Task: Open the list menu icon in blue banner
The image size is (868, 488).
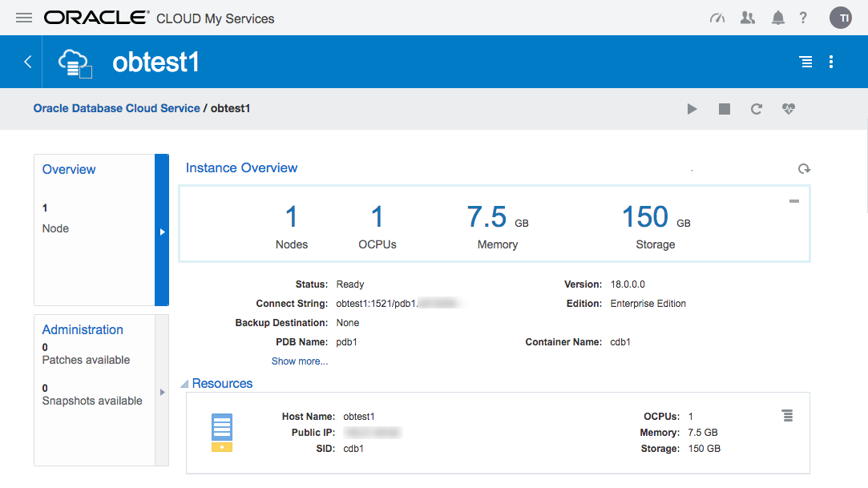Action: point(806,62)
